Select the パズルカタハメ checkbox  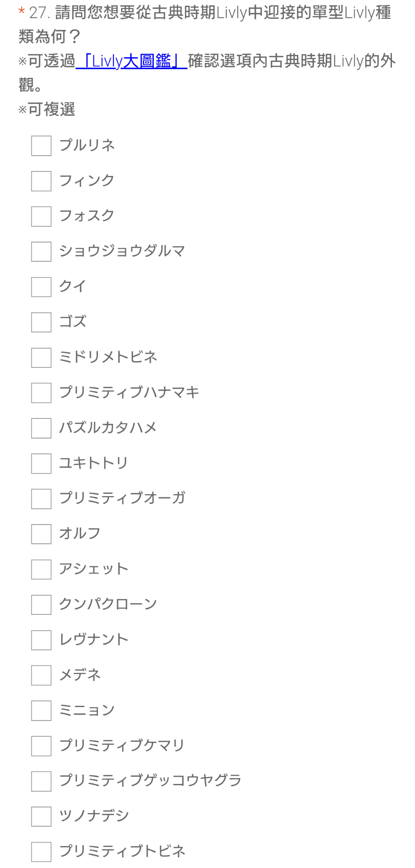[x=41, y=428]
